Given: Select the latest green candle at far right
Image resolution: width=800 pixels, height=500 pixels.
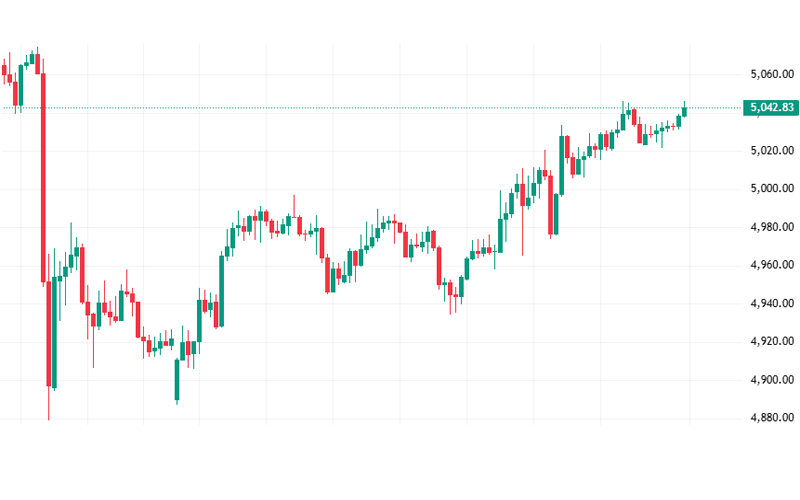Looking at the screenshot, I should pyautogui.click(x=685, y=110).
